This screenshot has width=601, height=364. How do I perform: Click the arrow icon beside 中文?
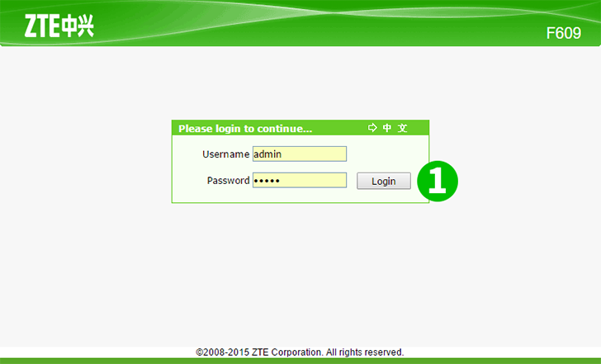point(372,128)
